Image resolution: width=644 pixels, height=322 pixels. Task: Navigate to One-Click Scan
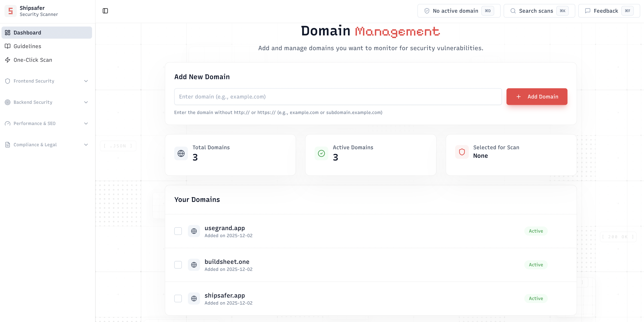[33, 60]
